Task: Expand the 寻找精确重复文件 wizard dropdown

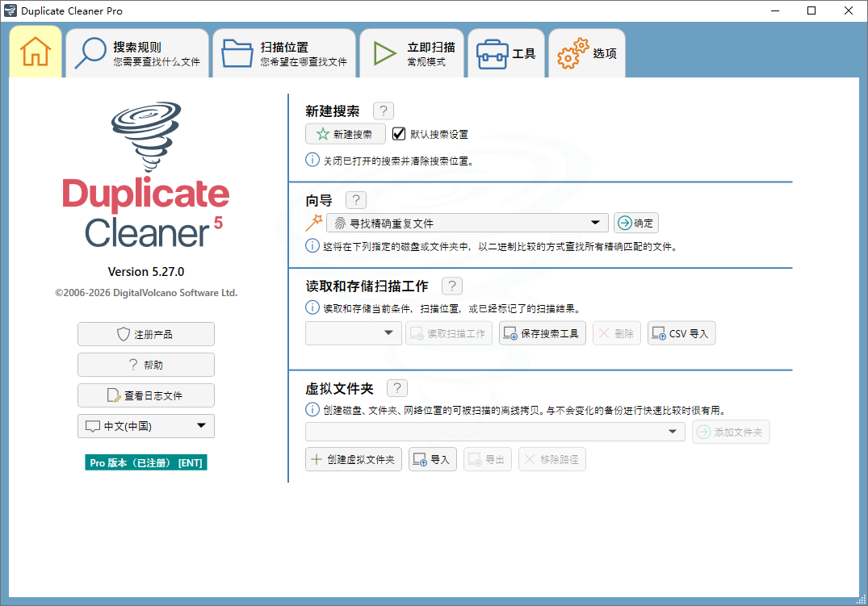Action: [x=468, y=223]
